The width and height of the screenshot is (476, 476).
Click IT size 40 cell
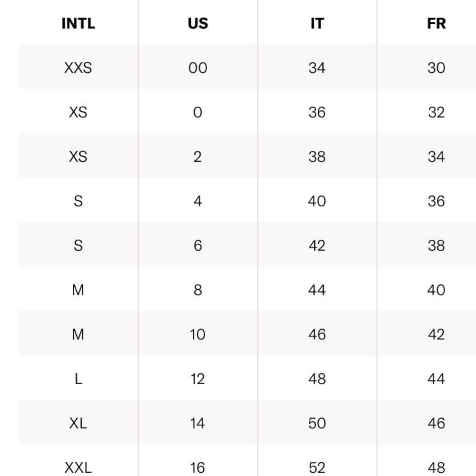click(317, 201)
